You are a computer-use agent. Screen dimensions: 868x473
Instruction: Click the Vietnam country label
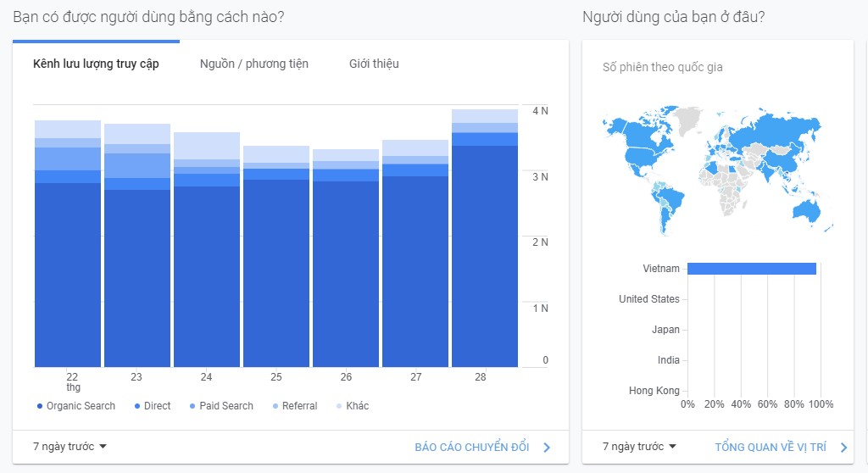(661, 269)
